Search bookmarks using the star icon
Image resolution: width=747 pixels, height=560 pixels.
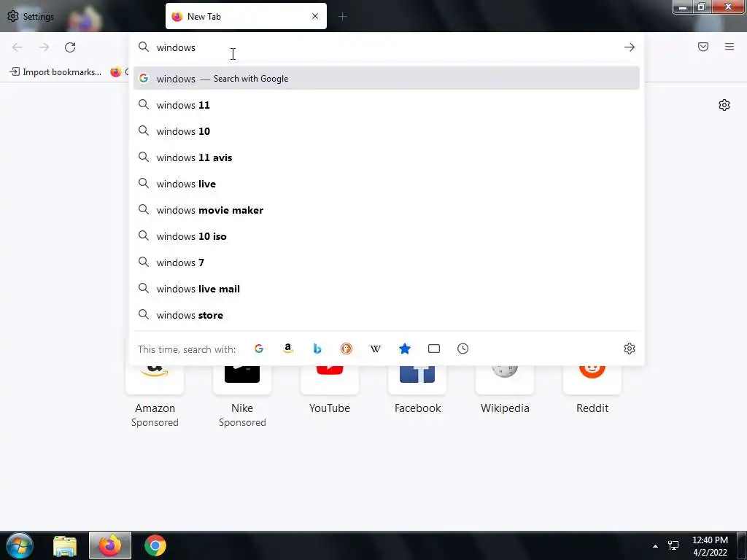point(405,349)
